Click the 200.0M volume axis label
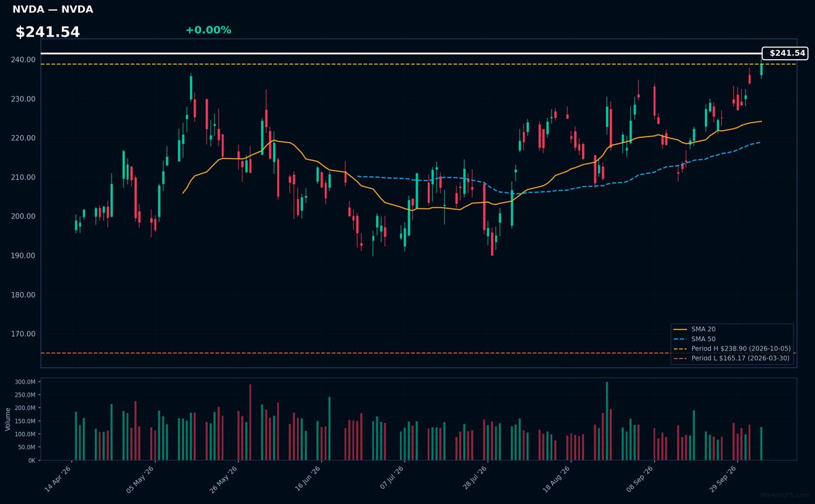This screenshot has width=815, height=504. coord(25,408)
